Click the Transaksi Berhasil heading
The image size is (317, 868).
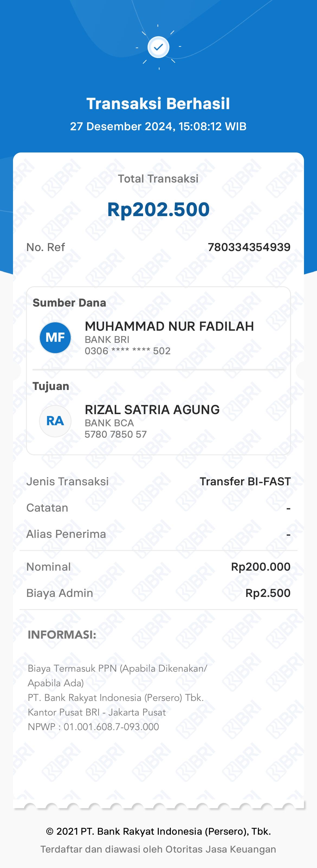coord(158,103)
